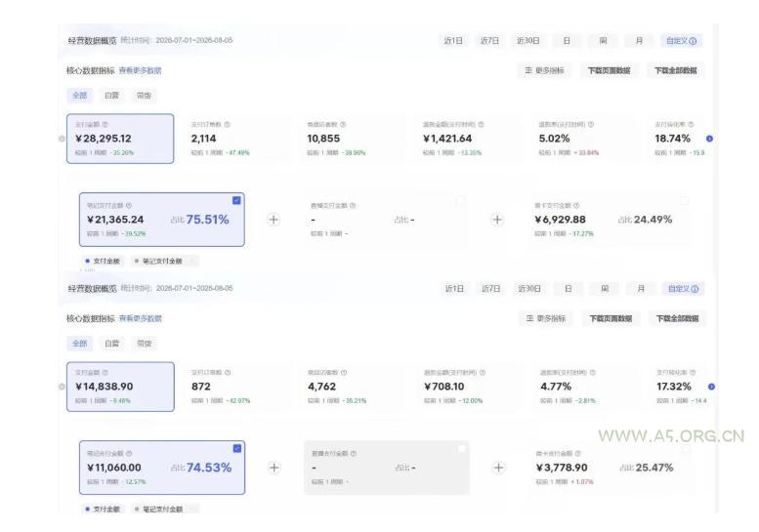Select 近7日 tab above the ¥28,295.12 panel
Image resolution: width=759 pixels, height=532 pixels.
[489, 41]
